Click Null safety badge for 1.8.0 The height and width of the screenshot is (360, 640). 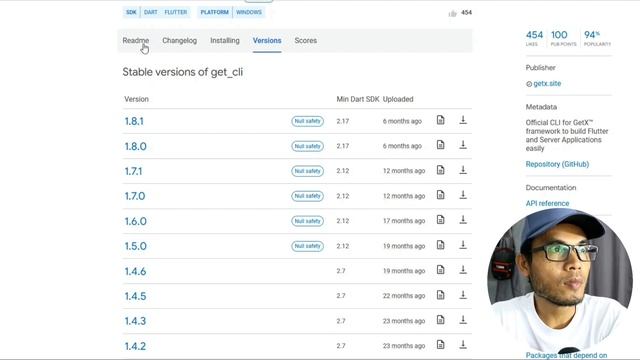[x=307, y=146]
